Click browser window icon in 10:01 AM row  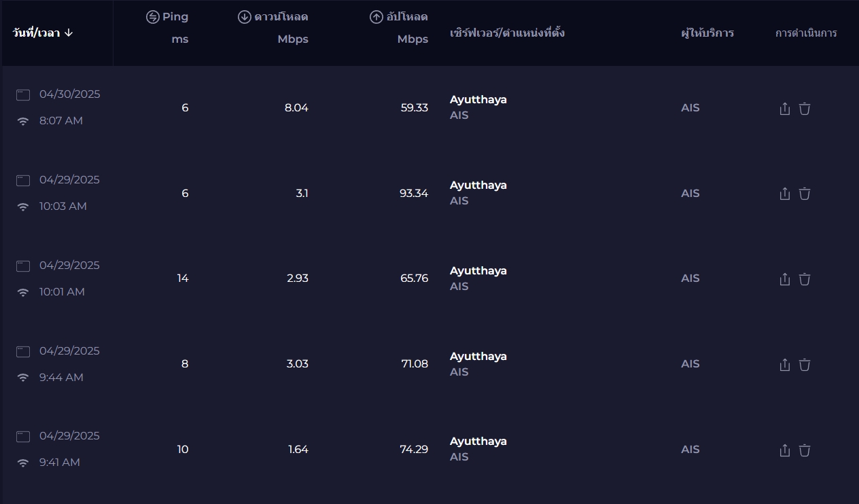pos(23,266)
